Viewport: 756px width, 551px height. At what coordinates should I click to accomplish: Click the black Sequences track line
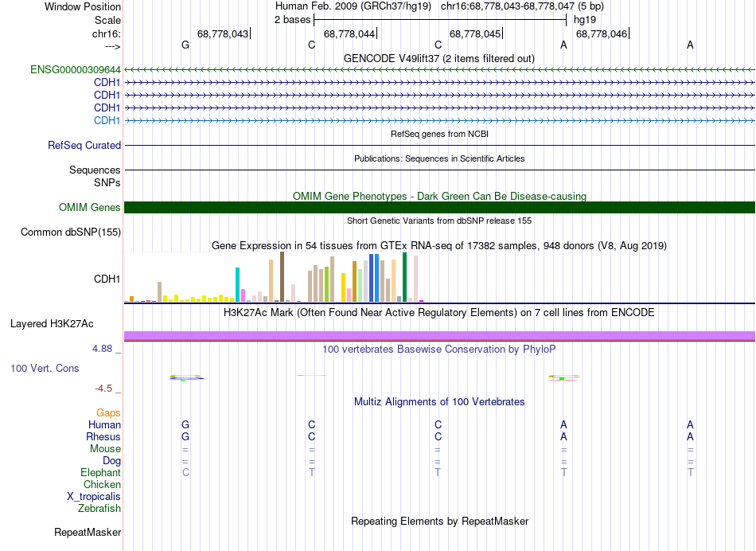click(x=439, y=170)
